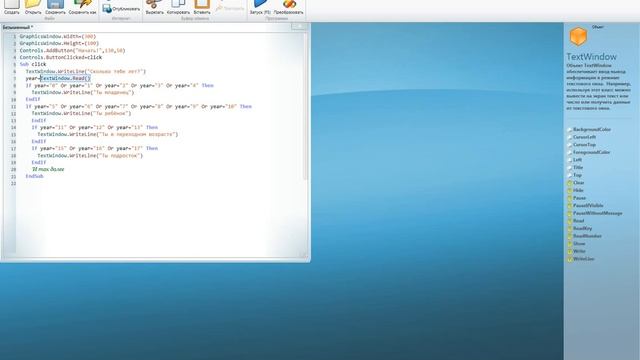Viewport: 640px width, 360px height.
Task: Select the CursorTop property
Action: click(x=584, y=144)
